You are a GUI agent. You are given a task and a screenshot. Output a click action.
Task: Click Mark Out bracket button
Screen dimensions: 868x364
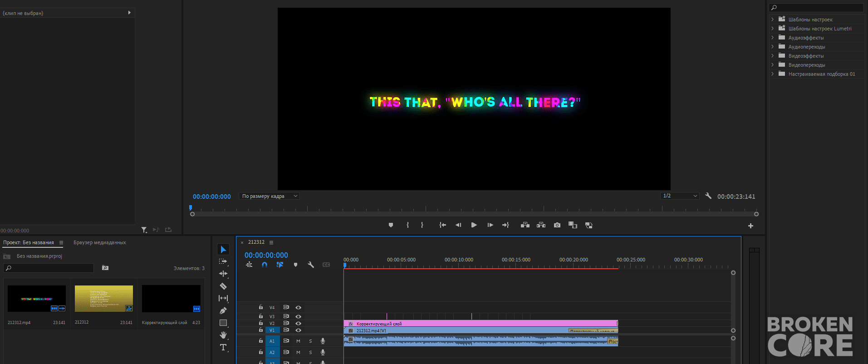click(x=422, y=225)
